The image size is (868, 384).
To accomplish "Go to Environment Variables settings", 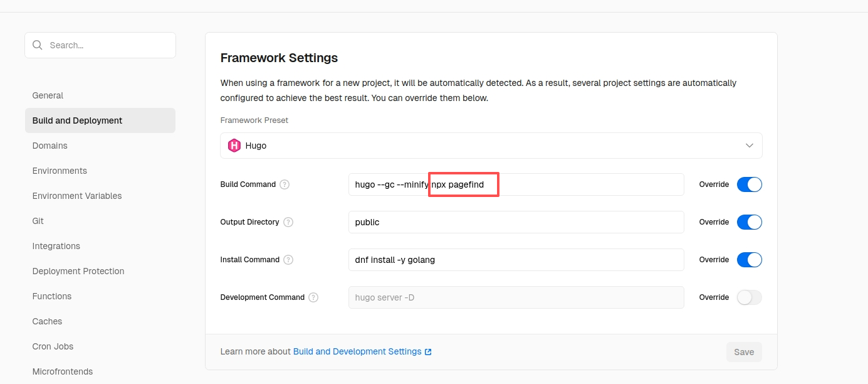I will pos(77,196).
